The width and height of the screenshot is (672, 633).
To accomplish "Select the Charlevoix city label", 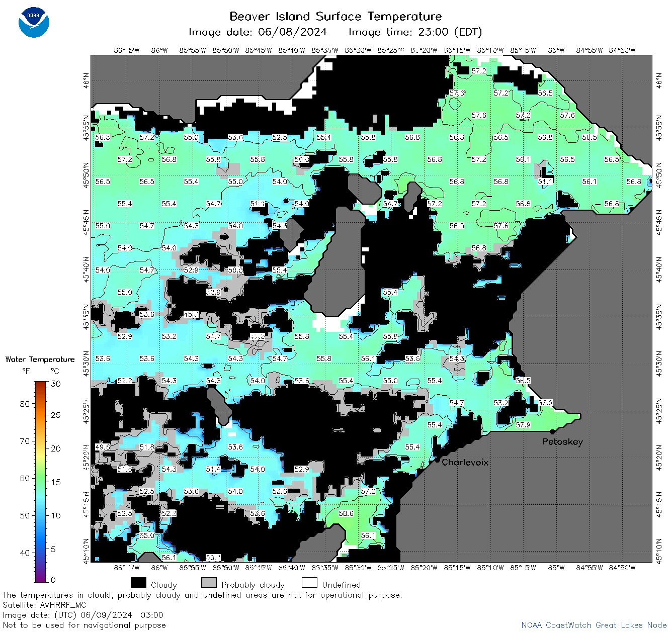I will (x=465, y=462).
